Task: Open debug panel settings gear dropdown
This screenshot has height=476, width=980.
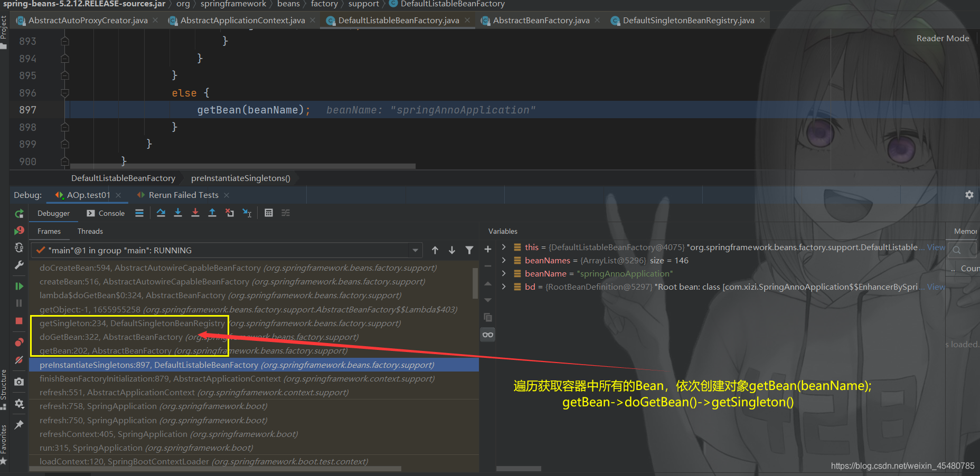Action: pos(19,404)
